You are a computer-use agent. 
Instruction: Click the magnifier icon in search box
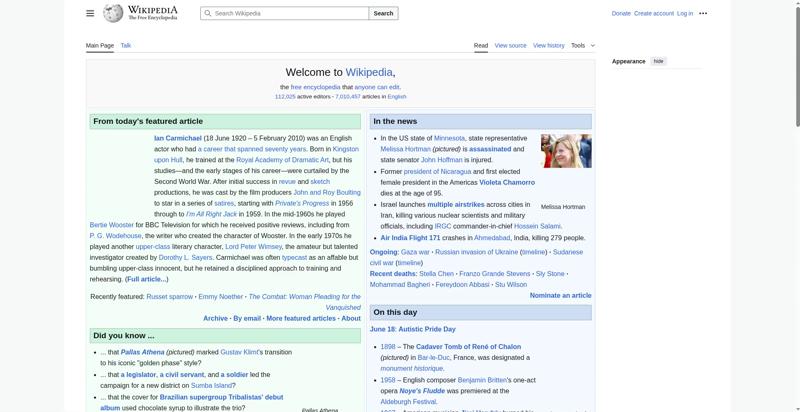(x=207, y=13)
